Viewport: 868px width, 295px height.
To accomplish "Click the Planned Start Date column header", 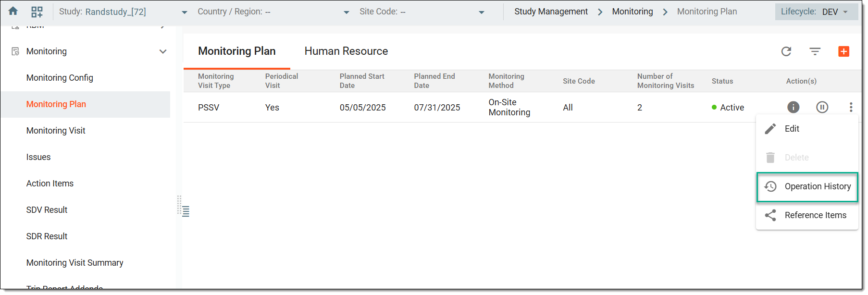I will click(362, 81).
